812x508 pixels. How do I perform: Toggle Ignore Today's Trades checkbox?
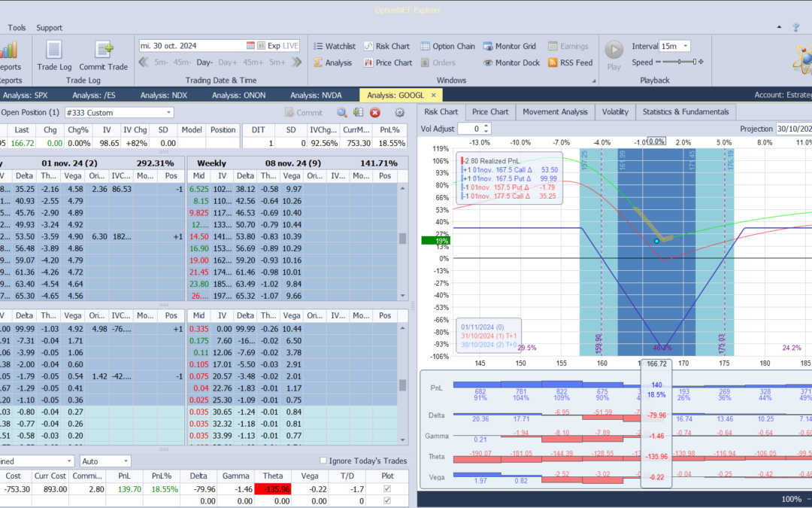pos(323,461)
